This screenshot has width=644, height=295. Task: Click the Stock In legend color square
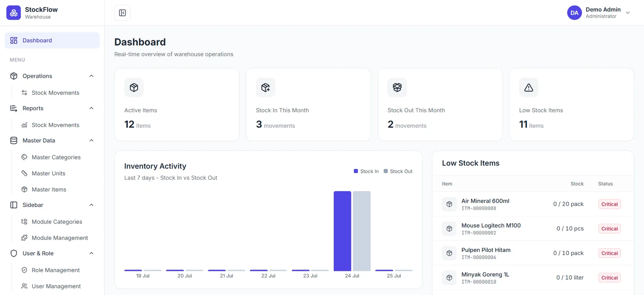coord(356,171)
